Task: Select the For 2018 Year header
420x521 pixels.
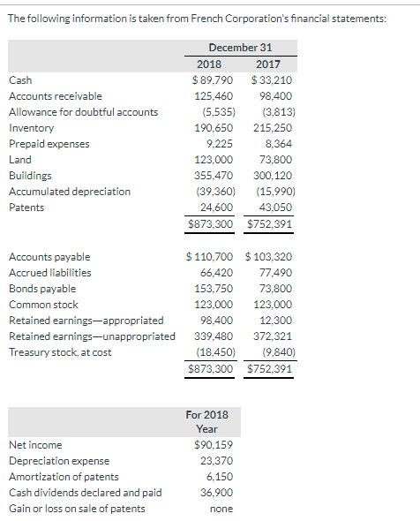Action: point(206,422)
